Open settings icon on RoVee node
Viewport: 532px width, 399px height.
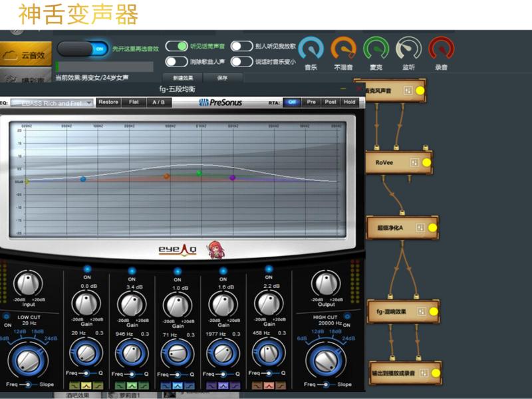(414, 162)
